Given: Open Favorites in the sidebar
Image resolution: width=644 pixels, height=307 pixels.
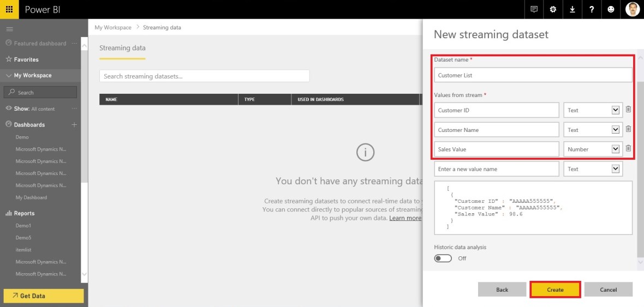Looking at the screenshot, I should pyautogui.click(x=26, y=59).
